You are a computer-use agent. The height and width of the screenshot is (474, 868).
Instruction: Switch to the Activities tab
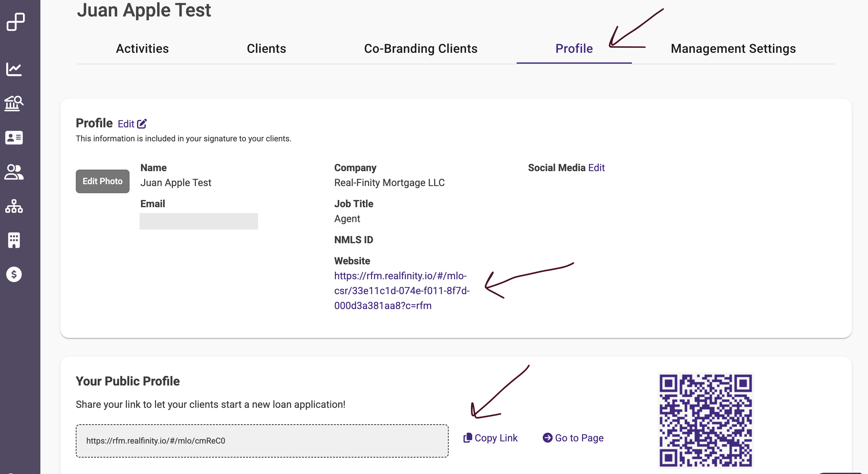click(142, 48)
